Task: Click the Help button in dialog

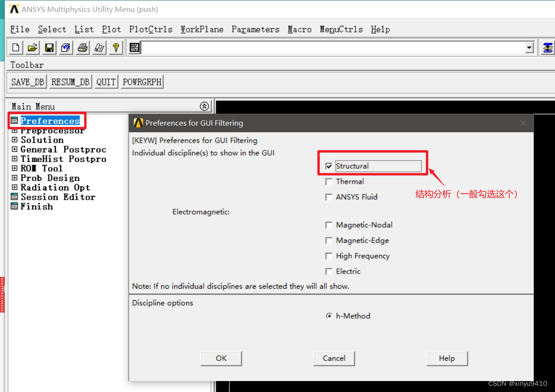Action: [x=447, y=358]
